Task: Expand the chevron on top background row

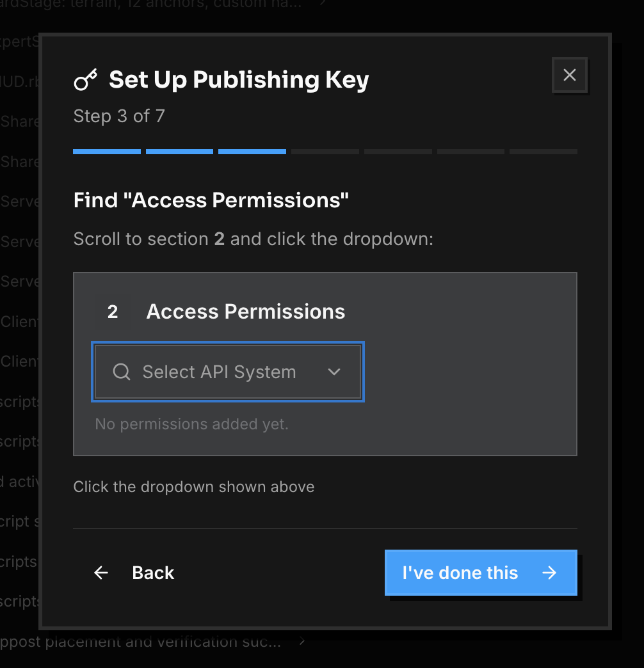Action: click(323, 3)
